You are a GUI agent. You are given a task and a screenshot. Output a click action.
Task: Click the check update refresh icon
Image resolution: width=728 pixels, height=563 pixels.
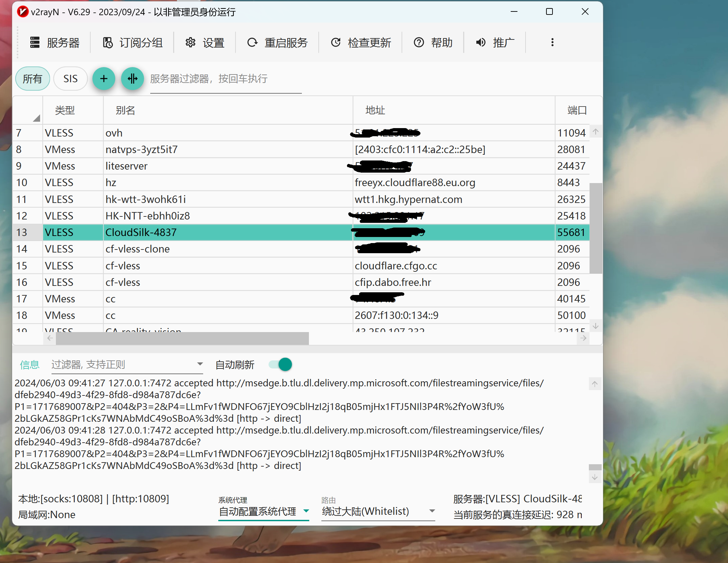pos(336,42)
